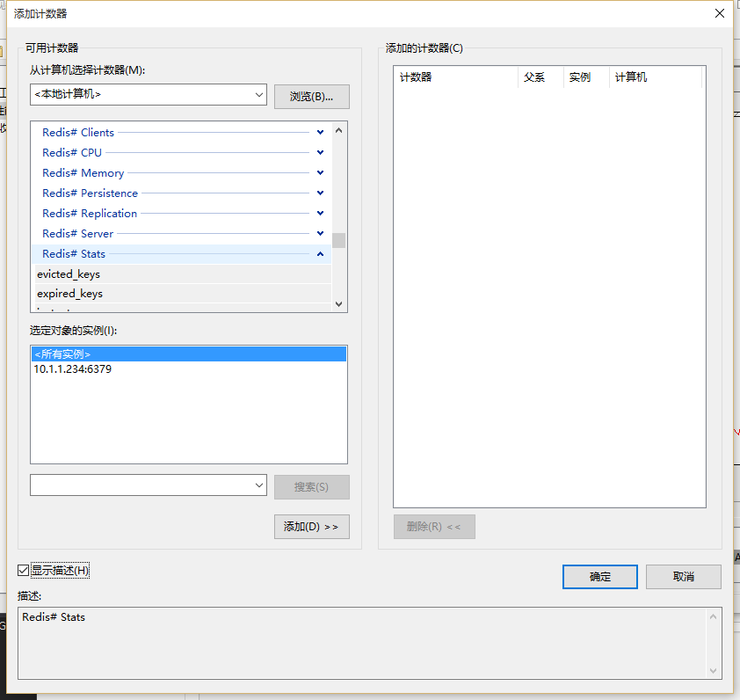Expand the Redis# Clients counter group
Viewport: 740px width, 700px height.
320,132
